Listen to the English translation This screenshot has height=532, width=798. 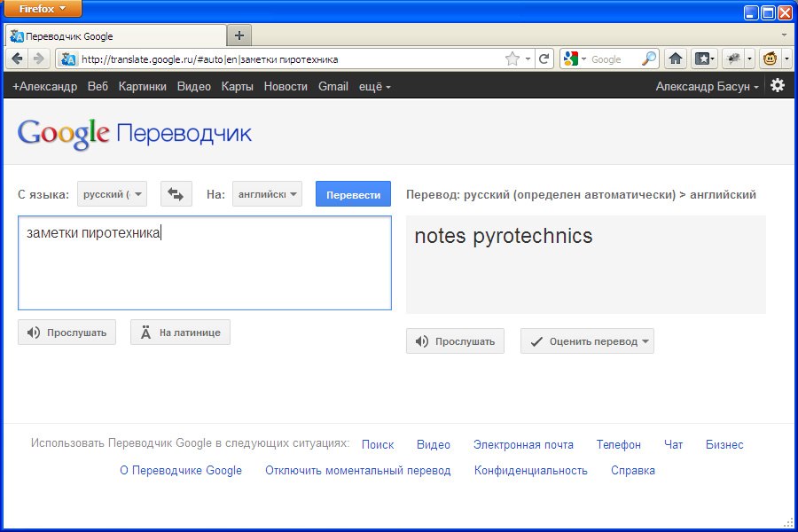455,341
